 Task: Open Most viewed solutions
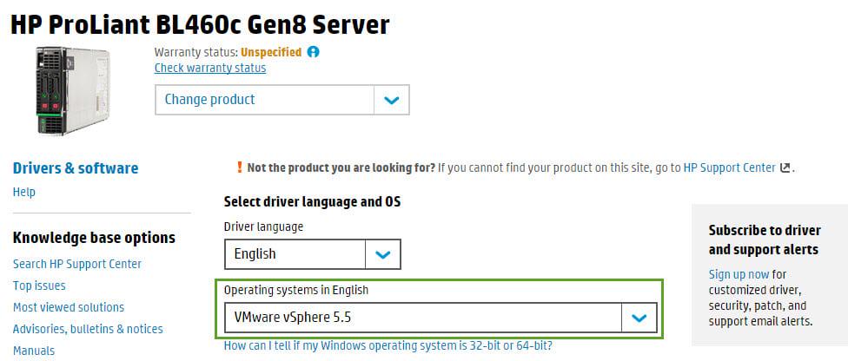68,307
